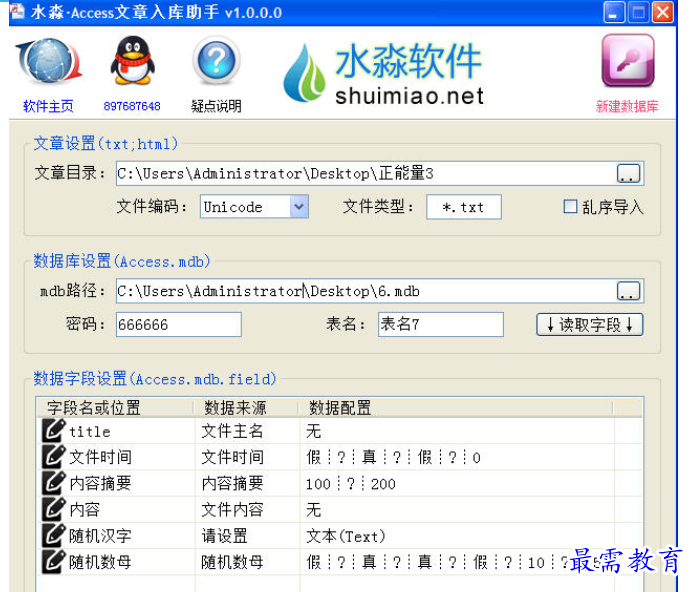Screen dimensions: 691x592
Task: Edit icon for 随机数母 field row
Action: click(x=53, y=562)
